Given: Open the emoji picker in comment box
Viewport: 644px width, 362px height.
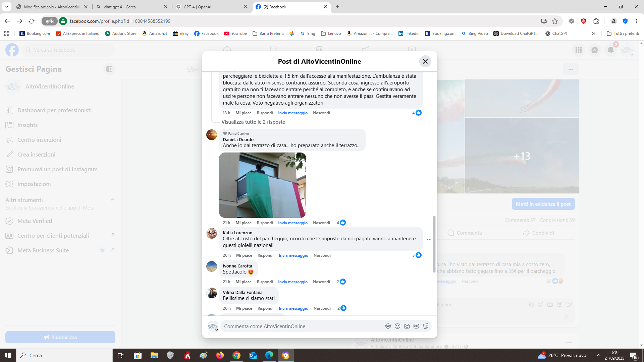Looking at the screenshot, I should point(397,326).
